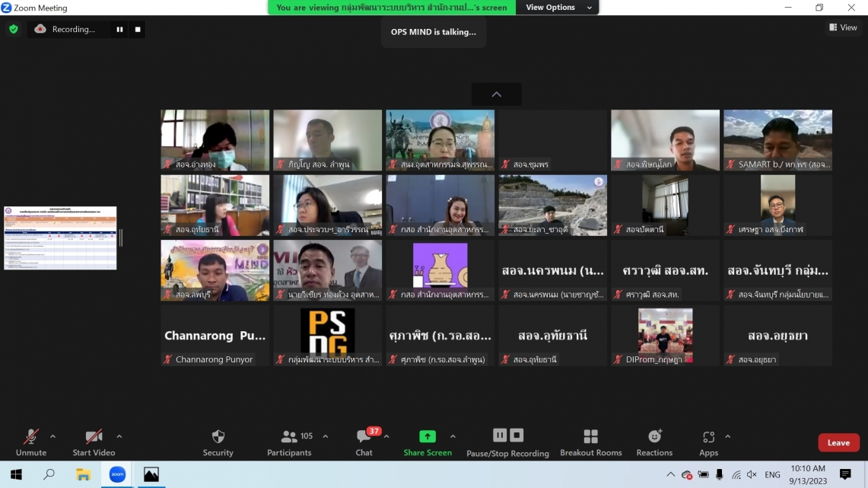Select SAMART participant video tile
The width and height of the screenshot is (868, 488).
click(777, 139)
